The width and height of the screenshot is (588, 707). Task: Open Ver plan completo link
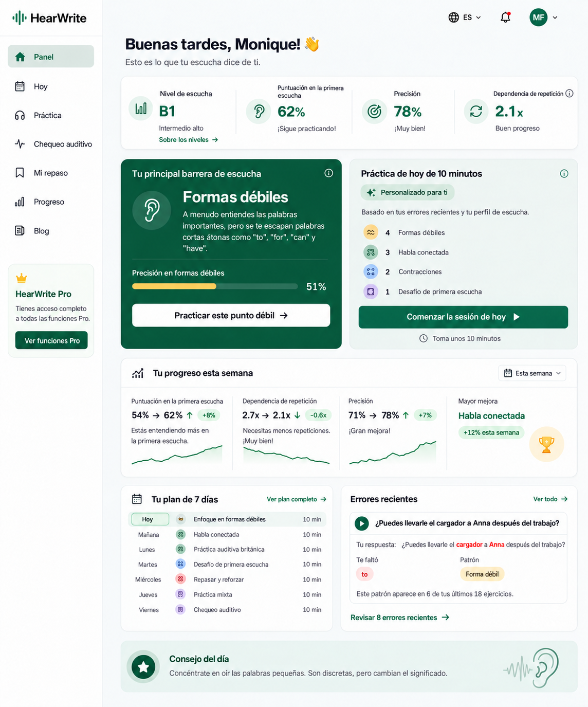297,499
